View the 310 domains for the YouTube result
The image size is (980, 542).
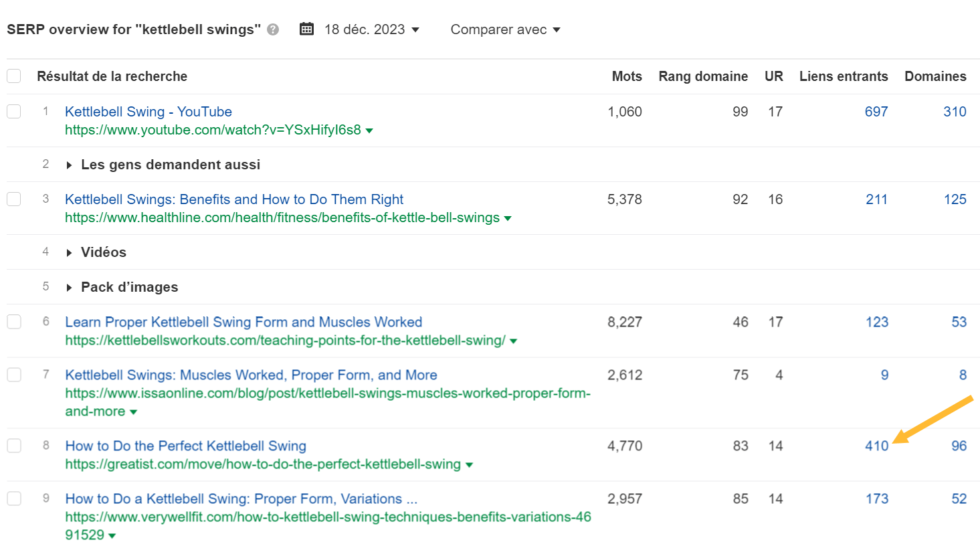click(955, 111)
